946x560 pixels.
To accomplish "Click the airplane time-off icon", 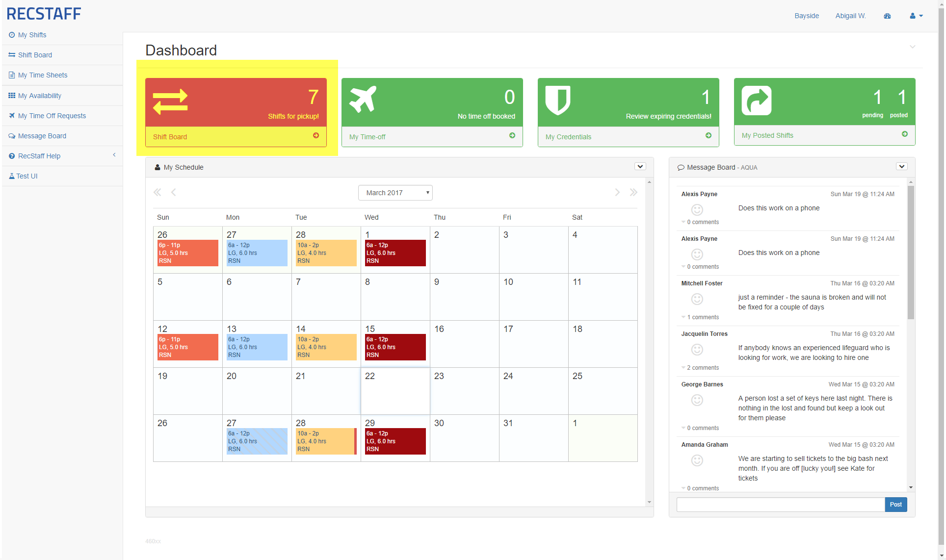I will [363, 100].
